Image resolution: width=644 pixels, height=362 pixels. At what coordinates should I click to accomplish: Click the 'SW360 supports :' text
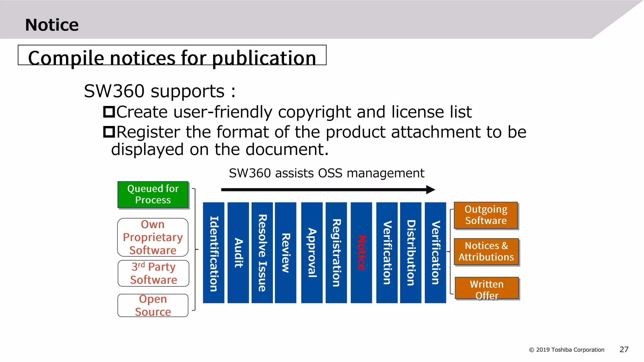point(160,91)
